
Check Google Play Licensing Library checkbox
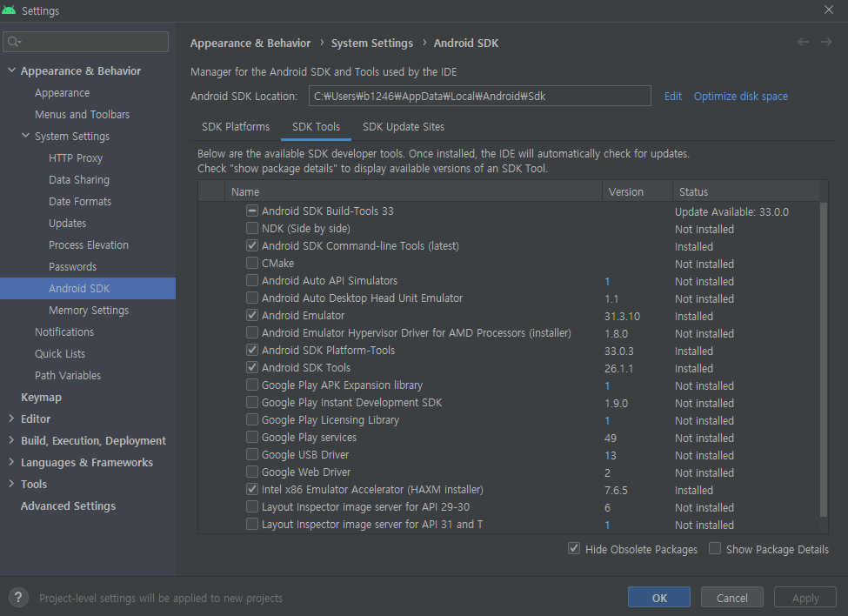pyautogui.click(x=252, y=419)
